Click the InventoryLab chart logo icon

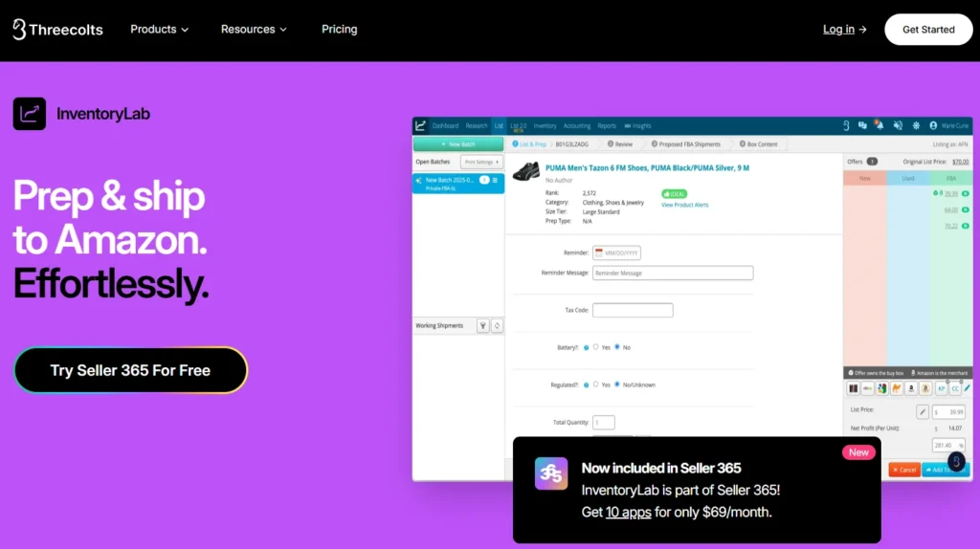pyautogui.click(x=30, y=114)
